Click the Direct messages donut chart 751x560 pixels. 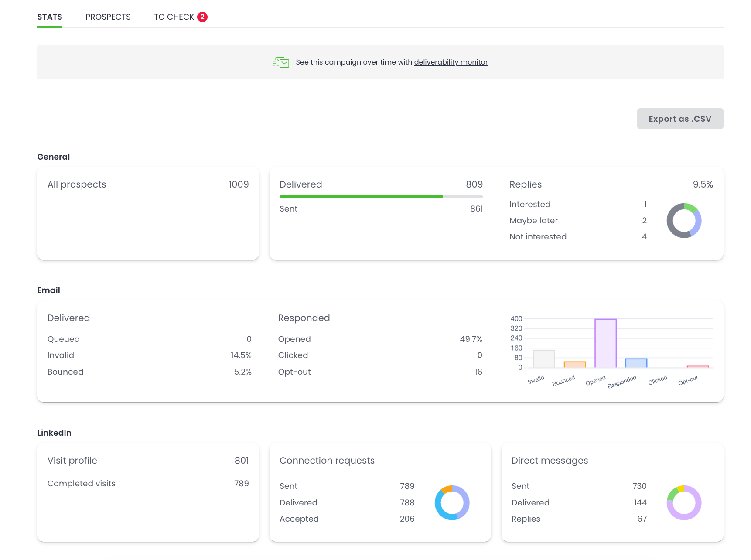pos(683,502)
